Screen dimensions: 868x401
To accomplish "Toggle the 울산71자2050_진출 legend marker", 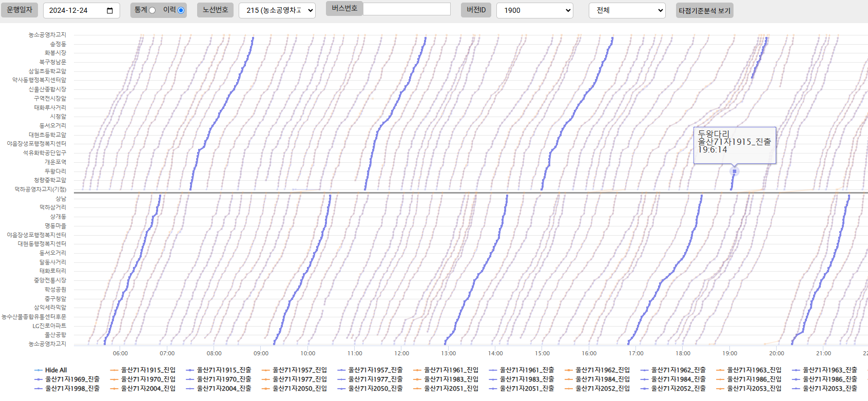I will [342, 389].
